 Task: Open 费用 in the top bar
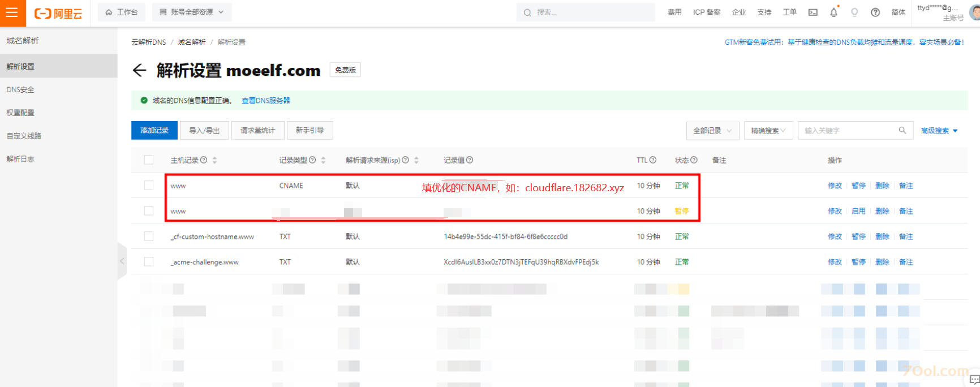click(674, 12)
